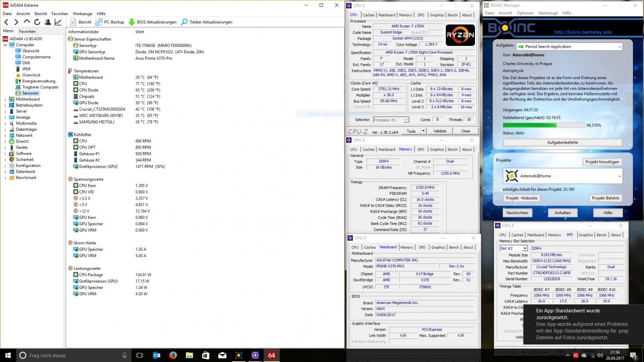Open Task View on taskbar
Viewport: 644px width, 362px height.
[140, 355]
